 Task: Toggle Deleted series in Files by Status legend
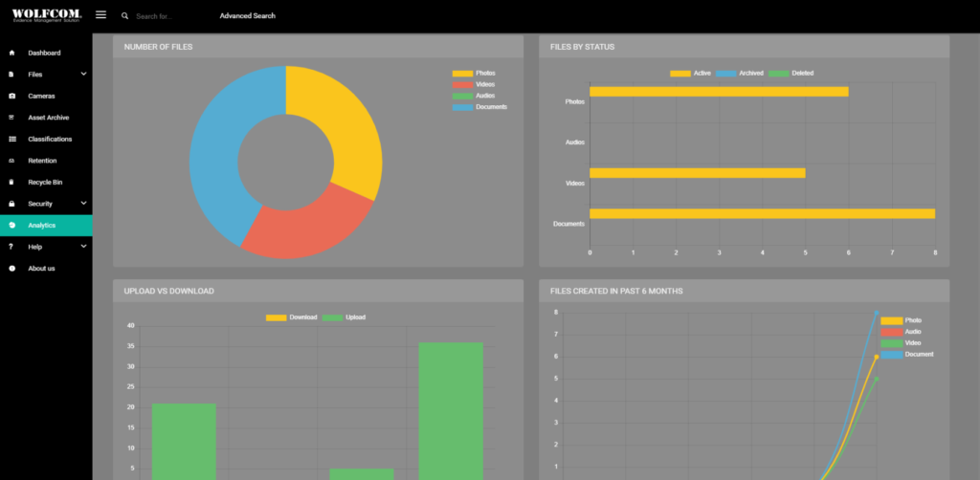791,73
